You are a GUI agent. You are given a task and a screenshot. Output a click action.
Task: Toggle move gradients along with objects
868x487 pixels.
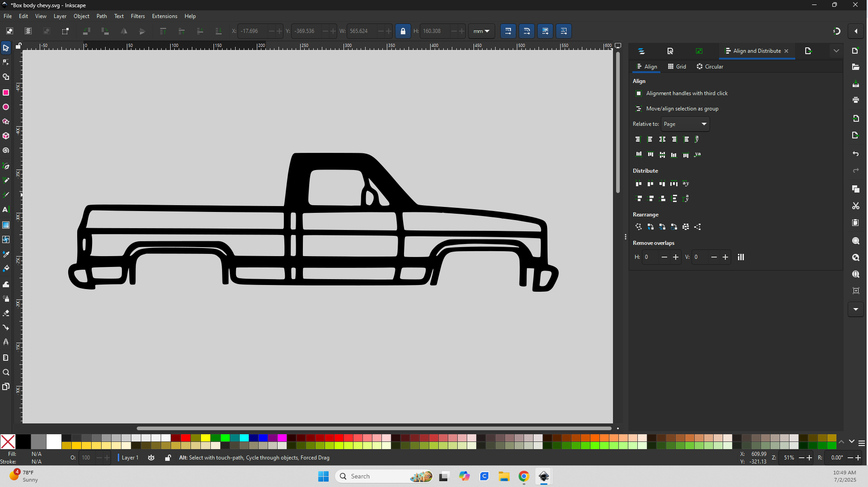tap(545, 31)
